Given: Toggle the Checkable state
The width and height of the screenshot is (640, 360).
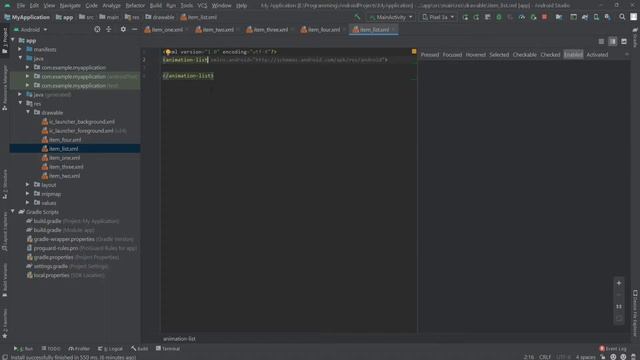Looking at the screenshot, I should [524, 55].
